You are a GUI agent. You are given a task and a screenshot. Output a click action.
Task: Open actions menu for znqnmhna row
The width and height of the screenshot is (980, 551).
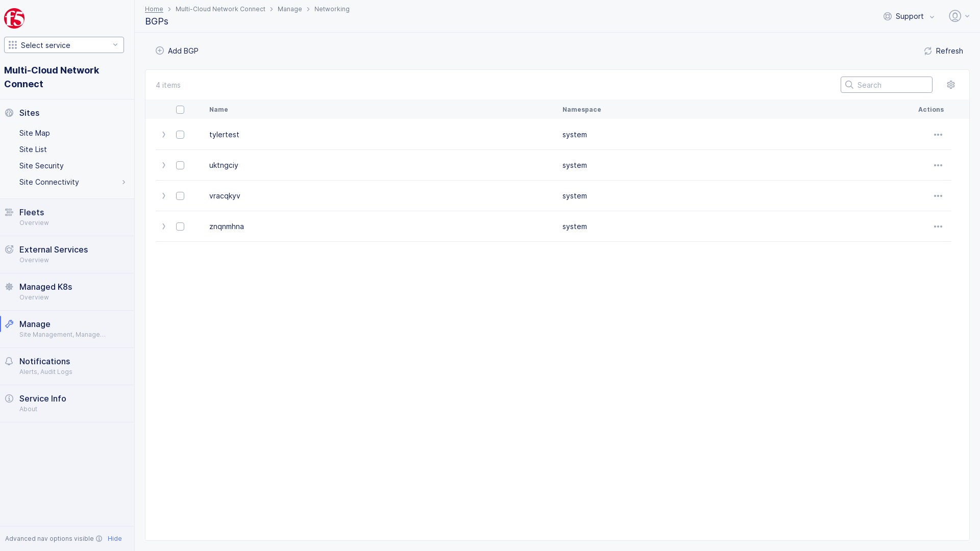(x=938, y=227)
